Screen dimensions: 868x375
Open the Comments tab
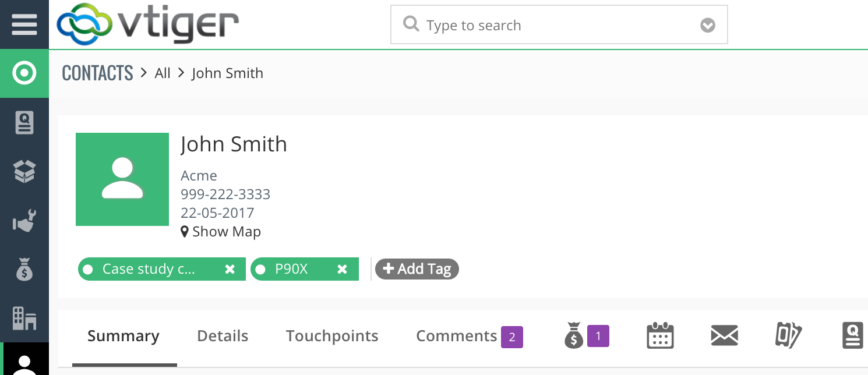point(456,336)
